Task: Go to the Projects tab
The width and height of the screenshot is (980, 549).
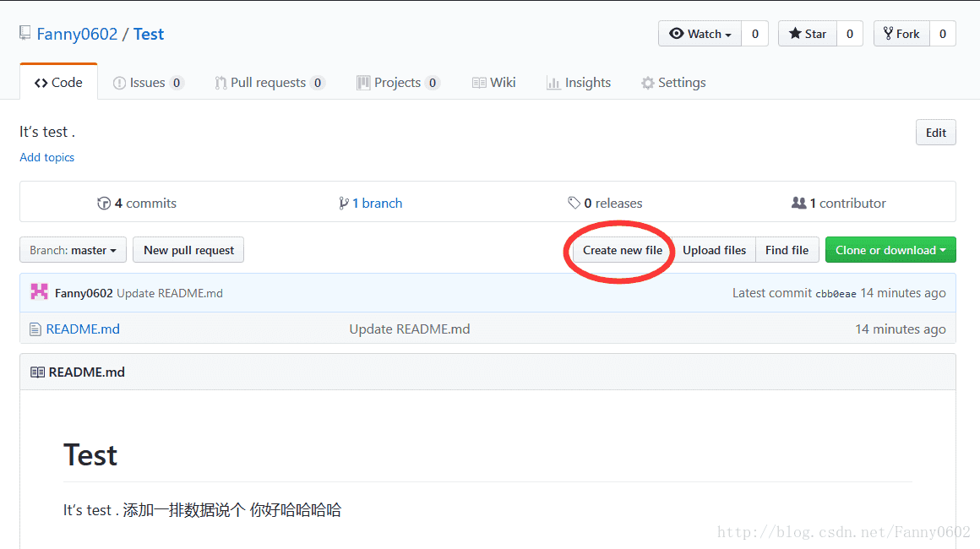Action: [x=398, y=83]
